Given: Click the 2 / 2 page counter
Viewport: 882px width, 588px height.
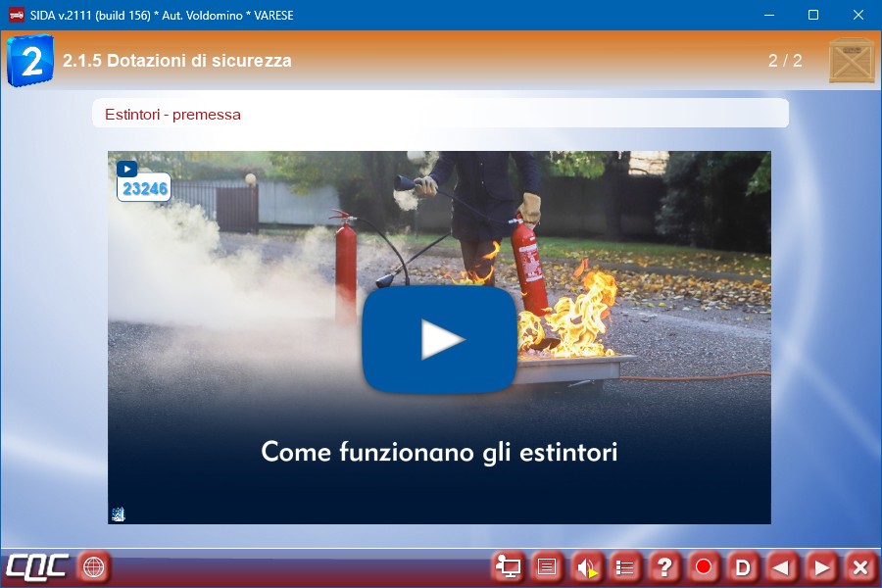Looking at the screenshot, I should 785,61.
